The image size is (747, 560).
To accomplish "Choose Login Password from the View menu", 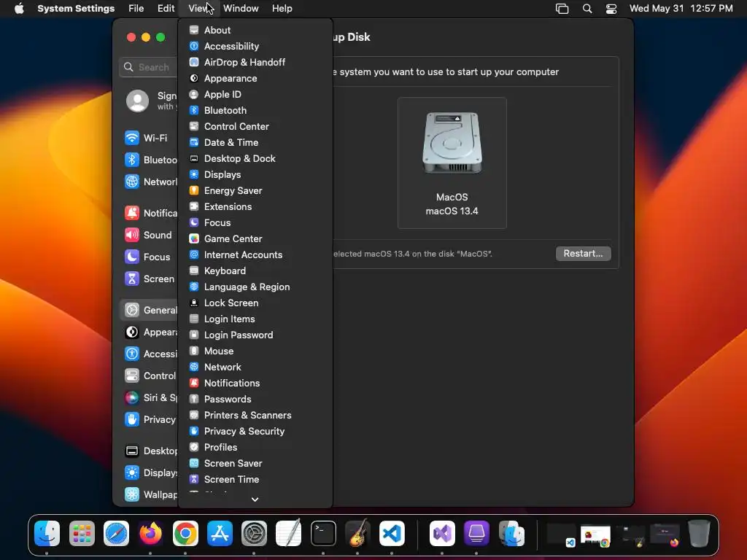I will [255, 335].
